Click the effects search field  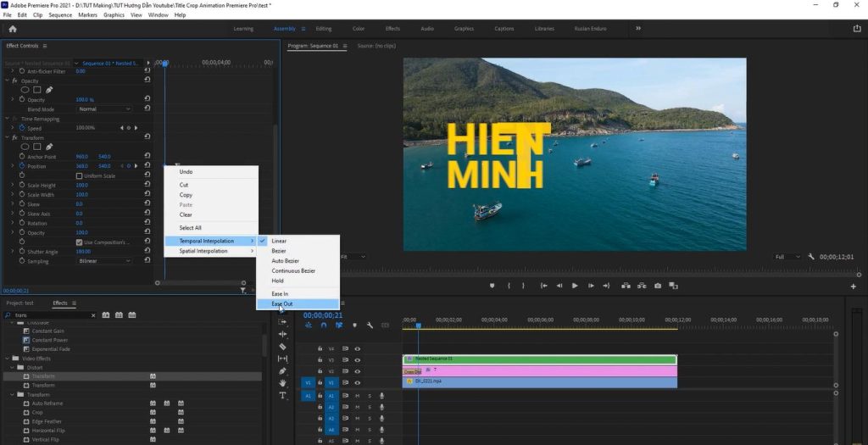point(51,315)
